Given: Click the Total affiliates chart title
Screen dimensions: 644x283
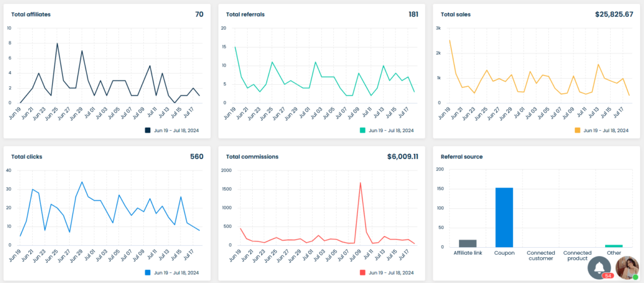Looking at the screenshot, I should click(31, 14).
